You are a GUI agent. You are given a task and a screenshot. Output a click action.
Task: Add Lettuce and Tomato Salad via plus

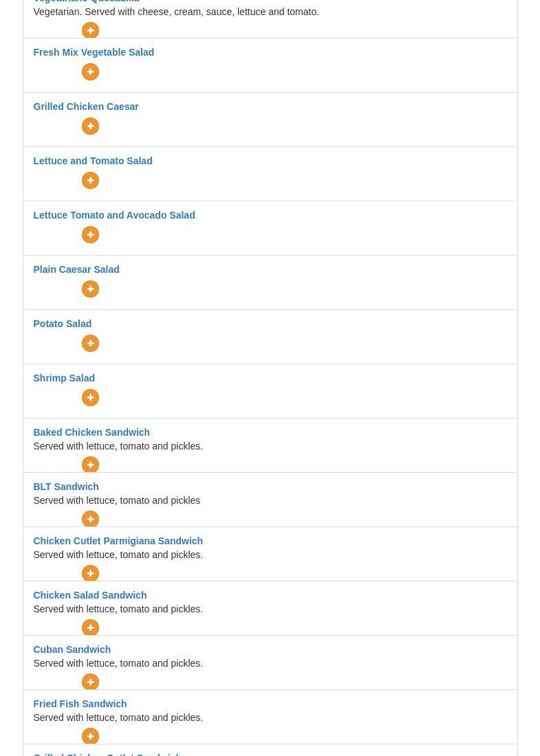pos(90,180)
